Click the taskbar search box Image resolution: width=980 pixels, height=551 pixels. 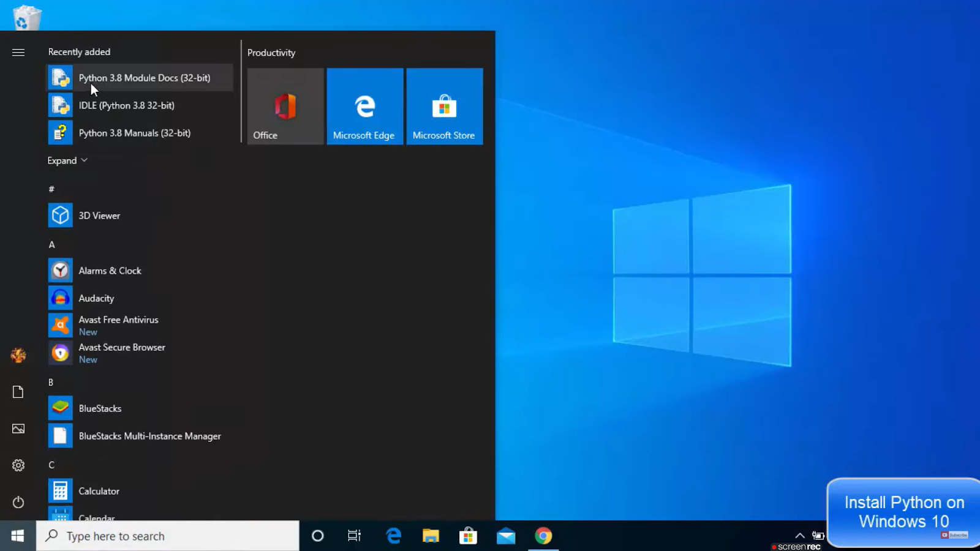[x=168, y=536]
